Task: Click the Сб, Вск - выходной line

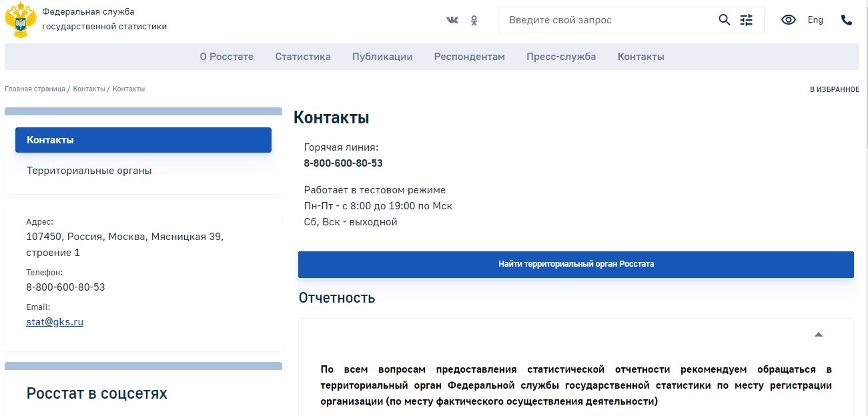Action: pos(351,222)
